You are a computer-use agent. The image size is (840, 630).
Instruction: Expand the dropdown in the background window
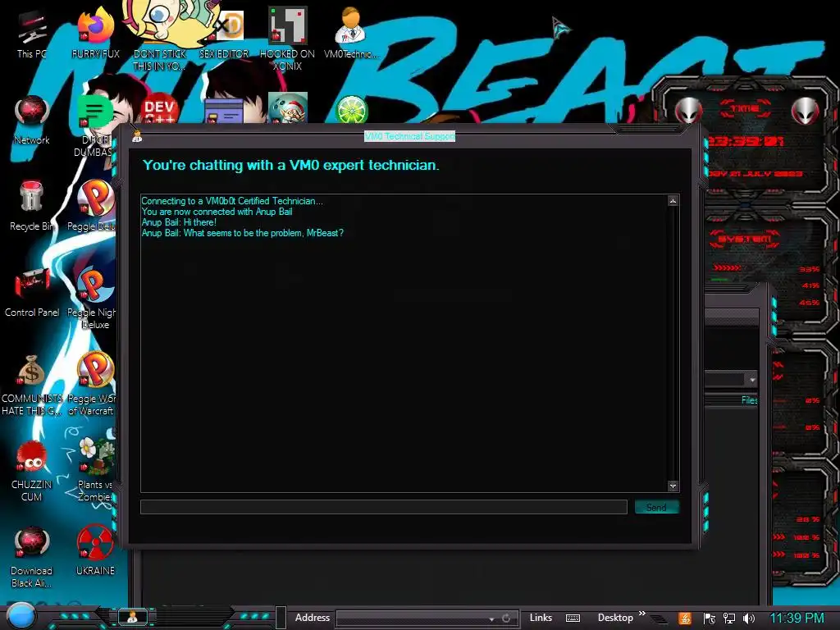coord(752,379)
